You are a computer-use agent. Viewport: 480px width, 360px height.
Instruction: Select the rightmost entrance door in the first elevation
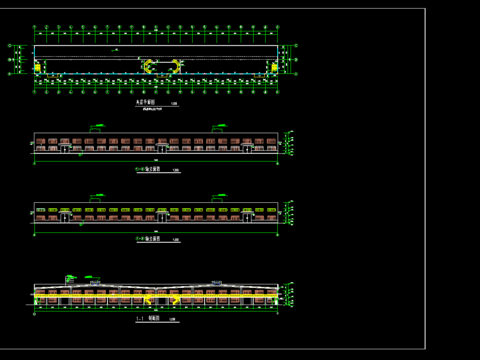coord(247,149)
